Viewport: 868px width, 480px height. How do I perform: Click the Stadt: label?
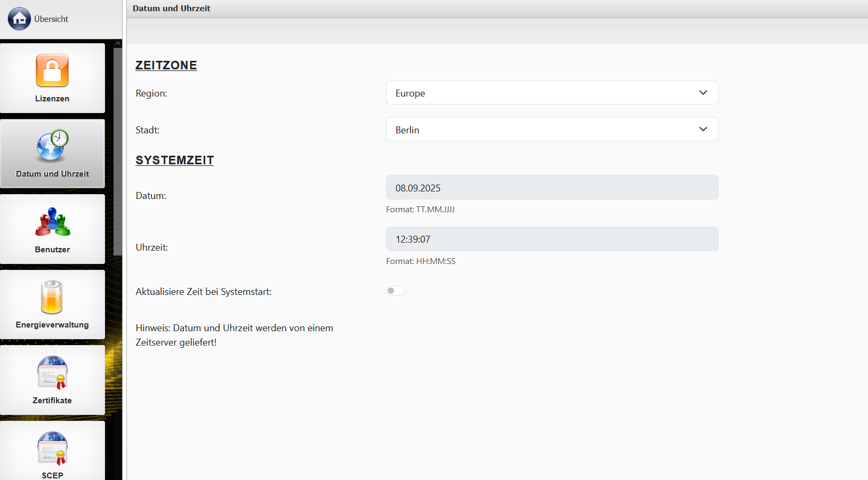point(148,130)
